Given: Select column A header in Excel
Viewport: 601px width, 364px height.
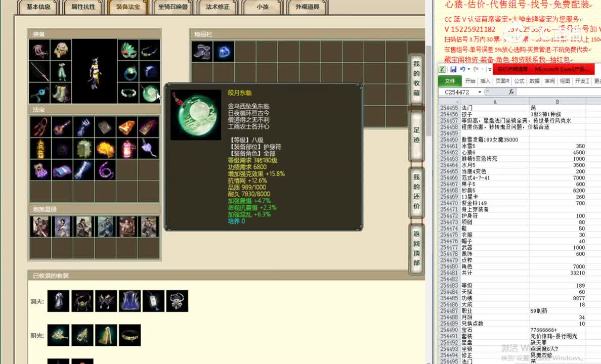Looking at the screenshot, I should coord(495,102).
